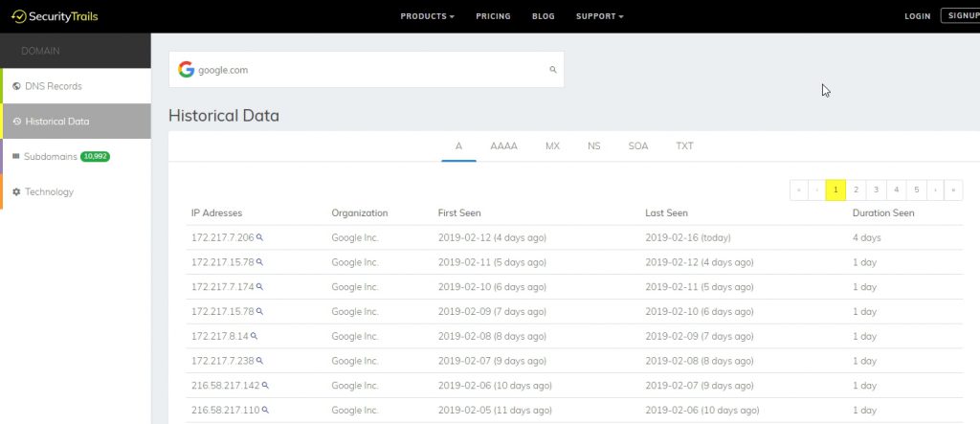The image size is (980, 424).
Task: Open Technology in sidebar
Action: 77,192
